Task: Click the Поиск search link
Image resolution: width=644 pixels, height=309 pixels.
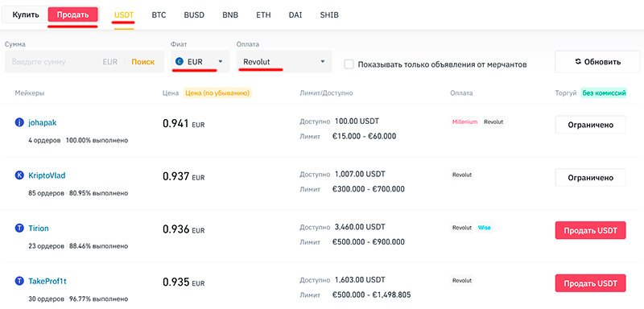Action: [143, 62]
